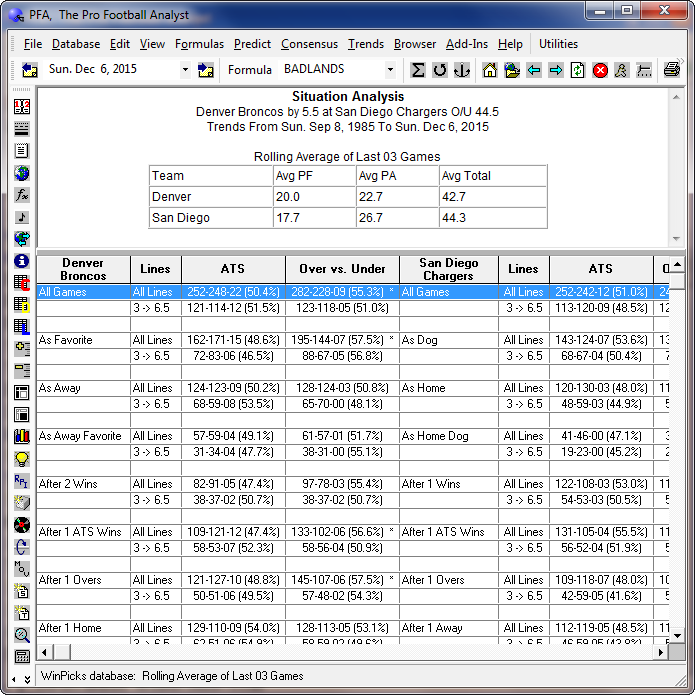Click the vinyl disc icon in sidebar

coord(22,525)
